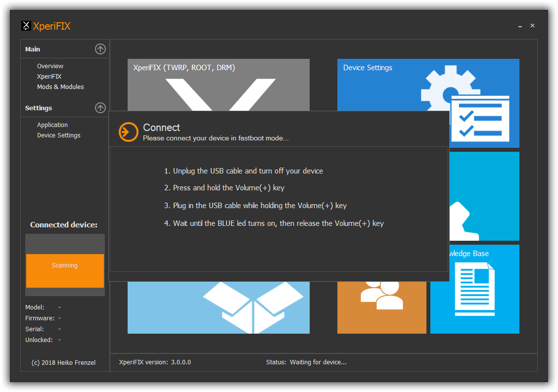
Task: Click the Firmware field label
Action: click(40, 318)
